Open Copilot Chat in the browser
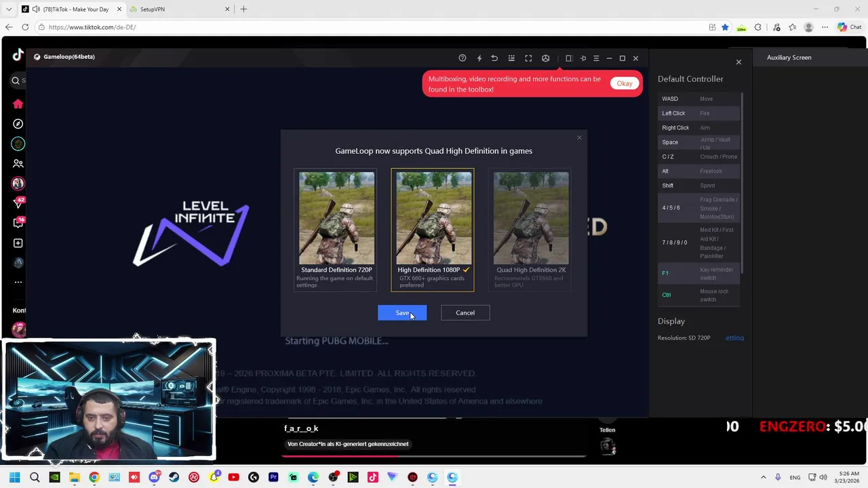The height and width of the screenshot is (488, 868). (849, 27)
